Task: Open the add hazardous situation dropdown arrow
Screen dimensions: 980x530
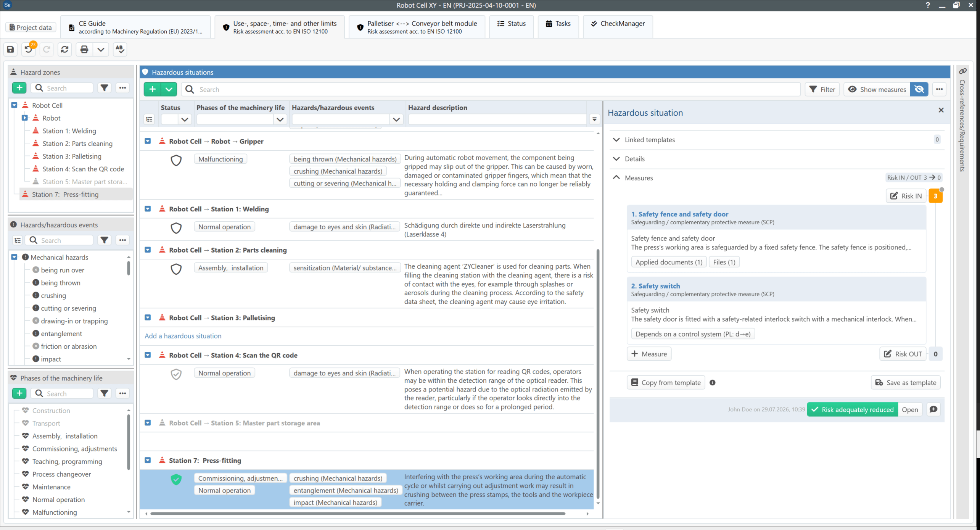Action: pyautogui.click(x=169, y=89)
